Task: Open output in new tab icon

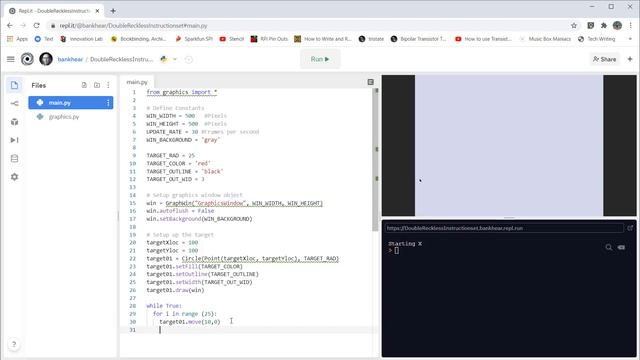Action: click(630, 228)
